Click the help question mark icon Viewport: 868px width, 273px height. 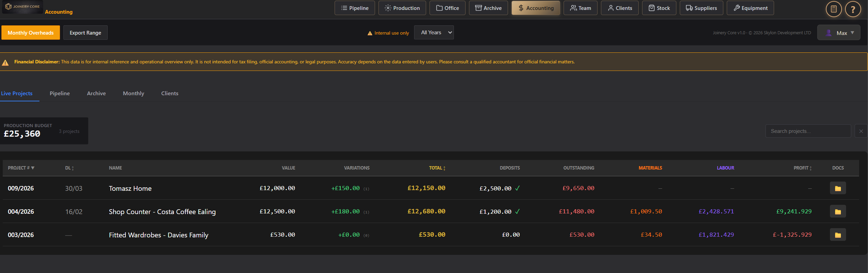click(853, 9)
